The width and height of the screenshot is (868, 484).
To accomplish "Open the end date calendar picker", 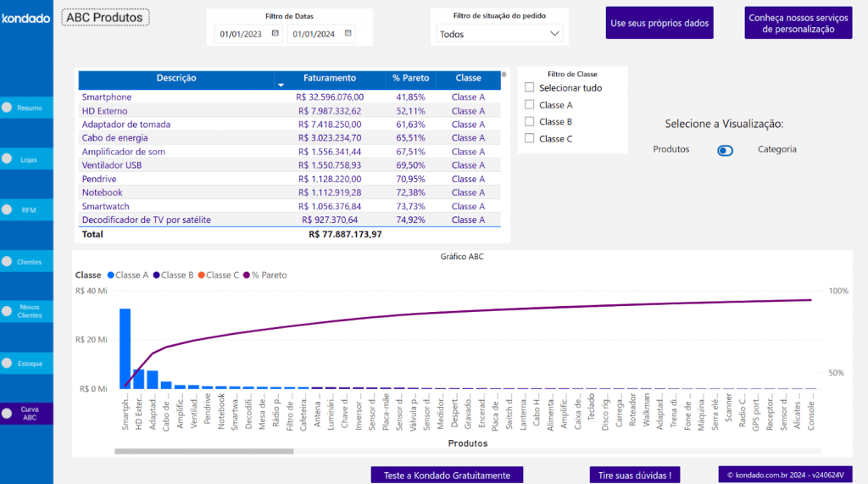I will (348, 34).
